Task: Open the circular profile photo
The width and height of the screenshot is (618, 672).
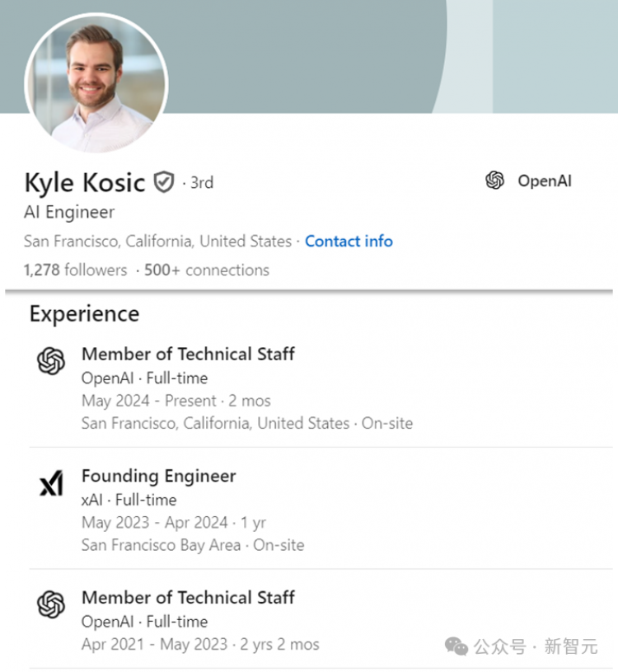Action: [x=96, y=83]
